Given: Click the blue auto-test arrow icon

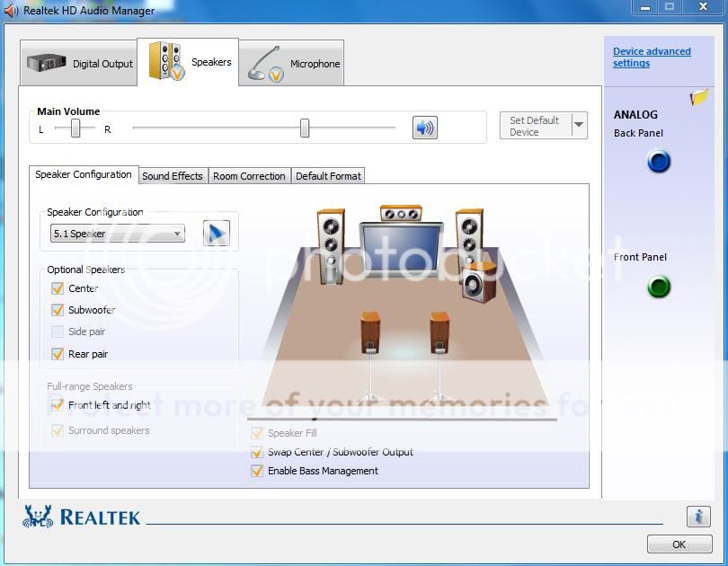Looking at the screenshot, I should click(x=216, y=232).
